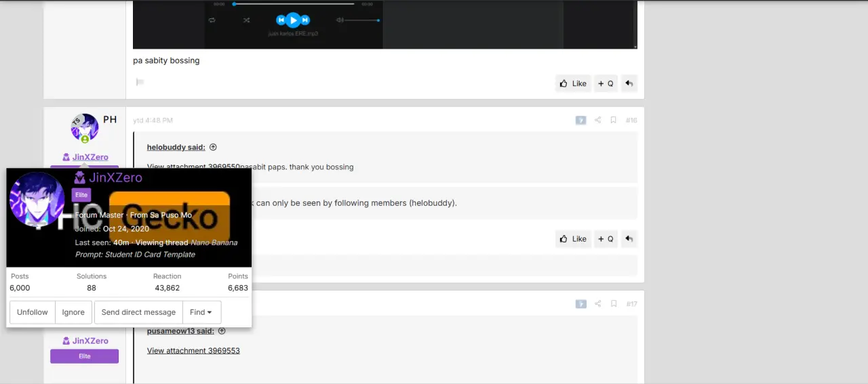This screenshot has width=868, height=384.
Task: Expand the Find dropdown in popup
Action: (201, 312)
